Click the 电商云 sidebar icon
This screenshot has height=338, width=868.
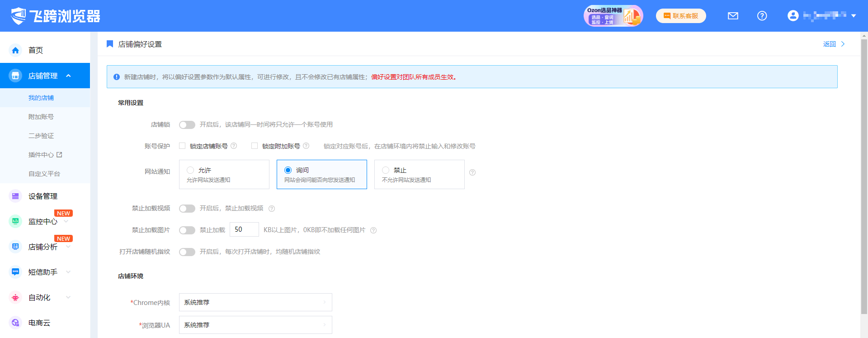(x=15, y=323)
